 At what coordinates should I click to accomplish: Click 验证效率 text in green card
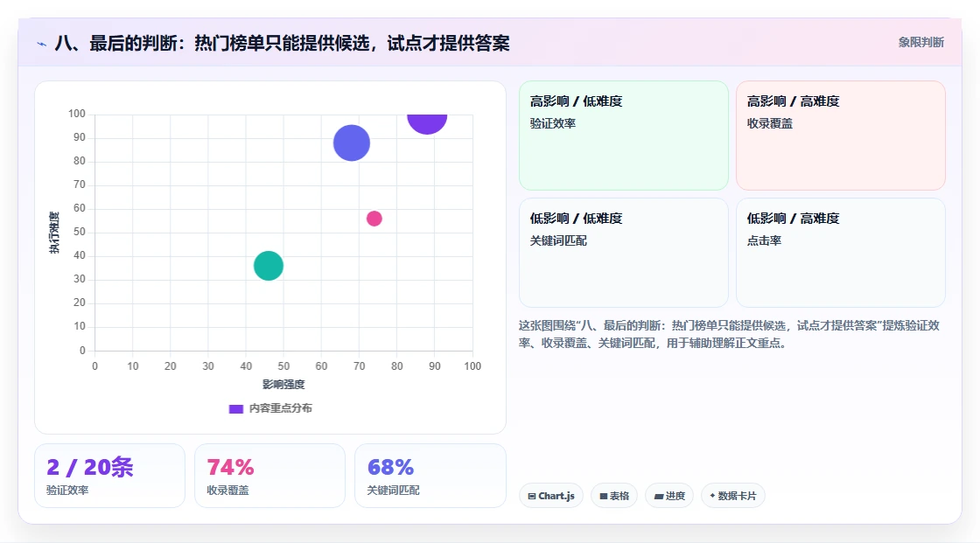[552, 123]
